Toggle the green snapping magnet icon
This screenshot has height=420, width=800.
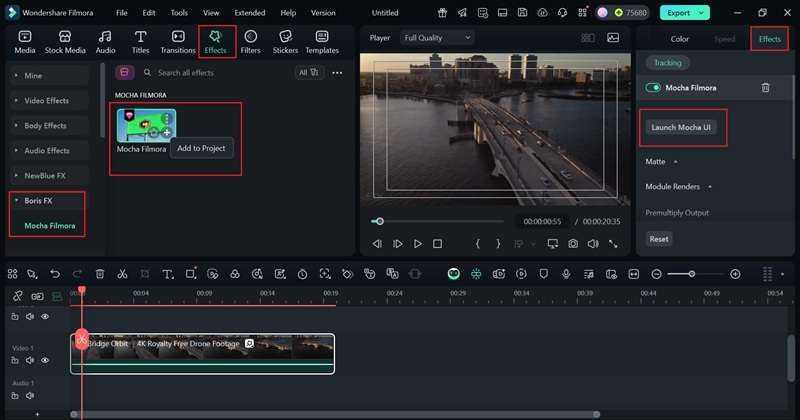click(476, 274)
